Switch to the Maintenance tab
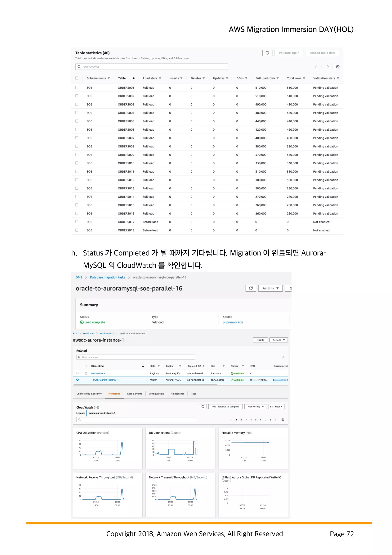Viewport: 392px width, 555px height. (x=177, y=394)
